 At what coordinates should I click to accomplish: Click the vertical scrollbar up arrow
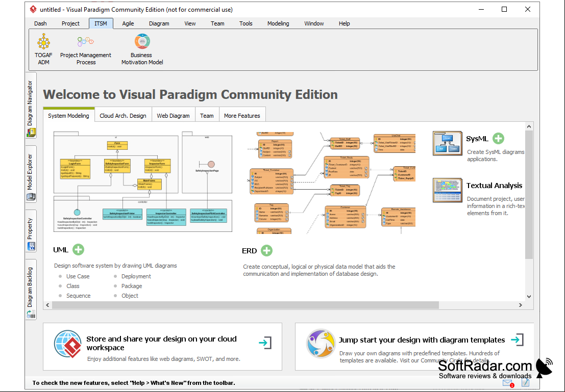point(529,126)
